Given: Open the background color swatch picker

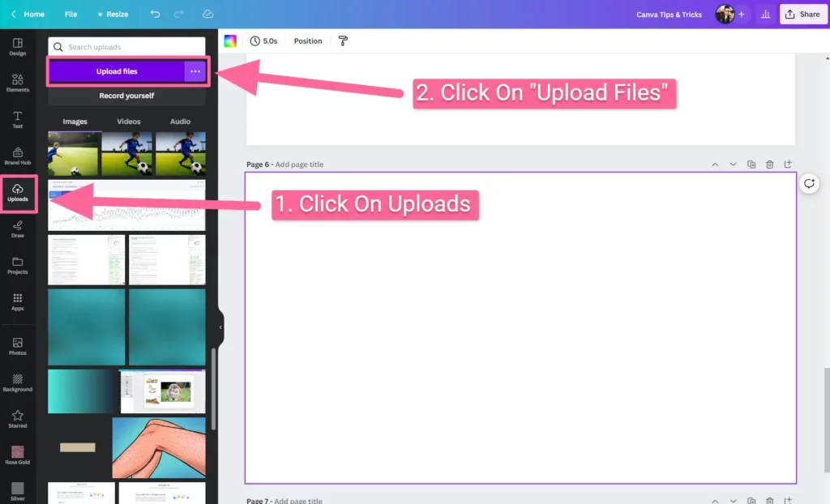Looking at the screenshot, I should 230,41.
